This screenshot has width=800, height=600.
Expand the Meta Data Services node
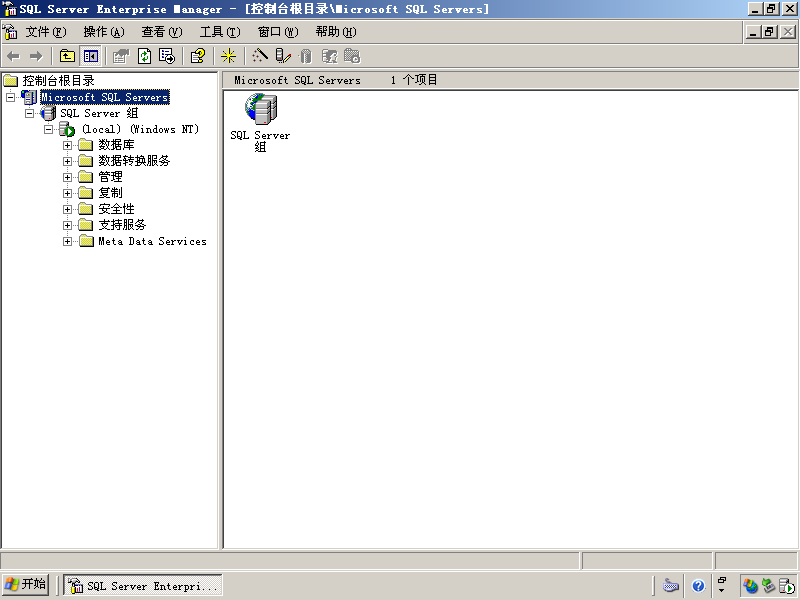(67, 241)
